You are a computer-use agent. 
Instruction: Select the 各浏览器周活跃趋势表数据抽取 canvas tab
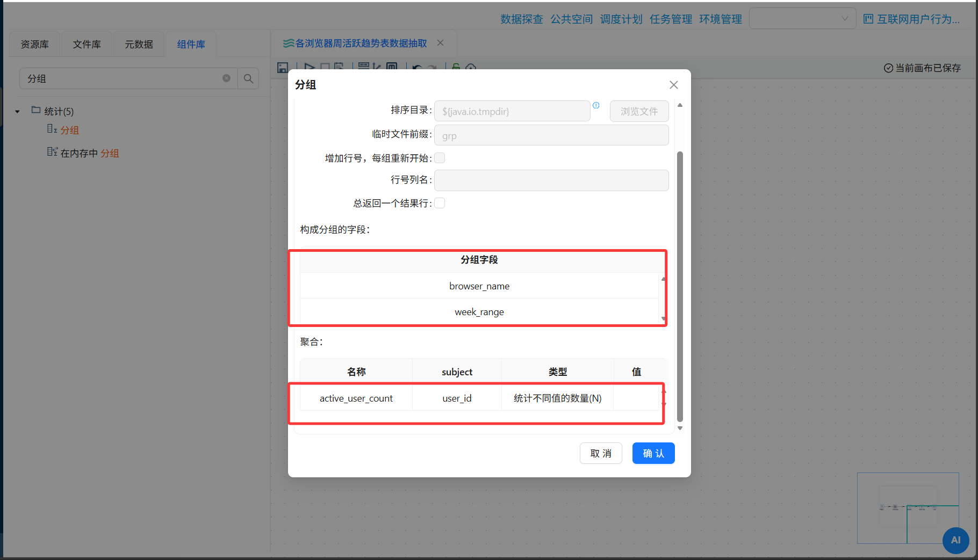pyautogui.click(x=361, y=43)
